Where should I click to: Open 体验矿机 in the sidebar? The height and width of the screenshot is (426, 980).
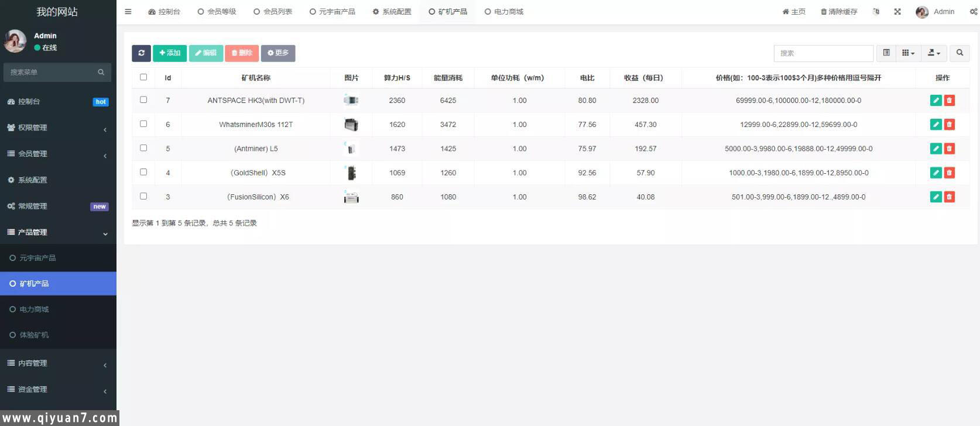pos(34,335)
